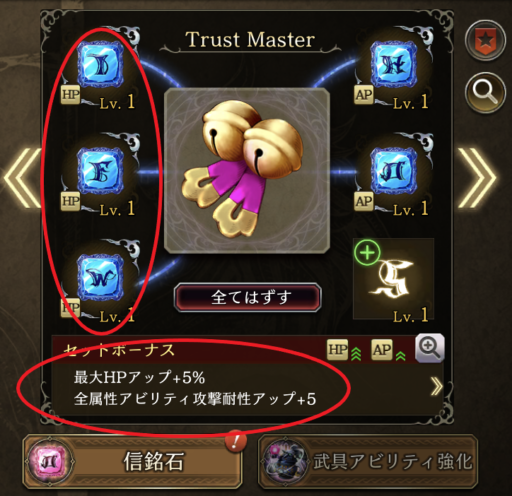The width and height of the screenshot is (512, 496).
Task: Go to previous equipment with left arrow
Action: click(x=22, y=178)
